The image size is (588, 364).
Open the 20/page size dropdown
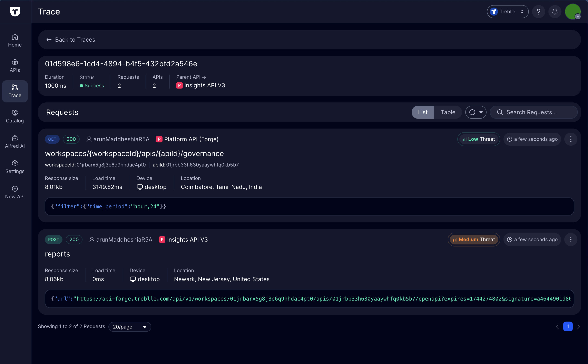tap(130, 327)
